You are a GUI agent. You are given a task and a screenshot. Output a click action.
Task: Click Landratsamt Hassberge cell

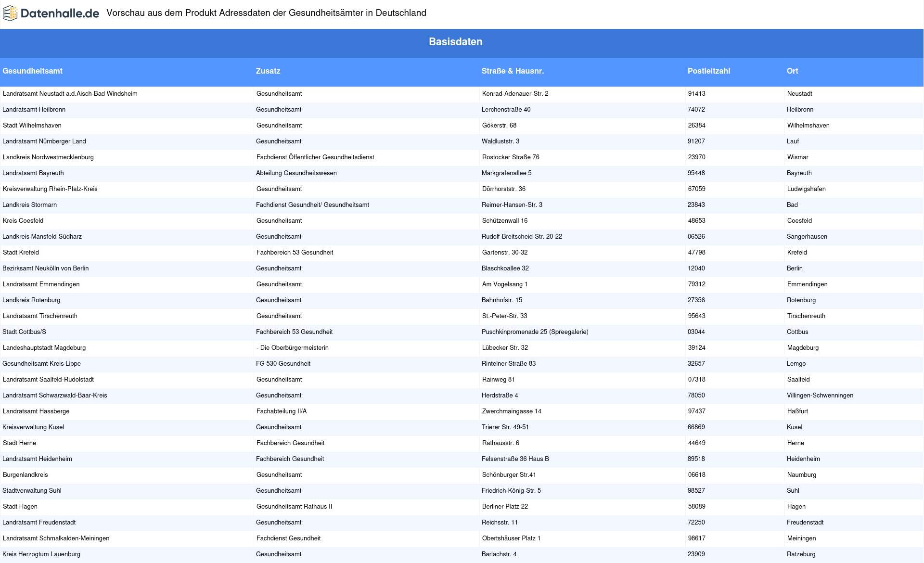pos(36,411)
